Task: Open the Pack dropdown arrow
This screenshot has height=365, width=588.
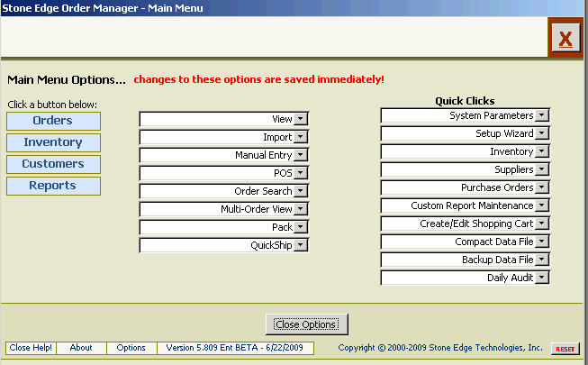Action: point(301,227)
